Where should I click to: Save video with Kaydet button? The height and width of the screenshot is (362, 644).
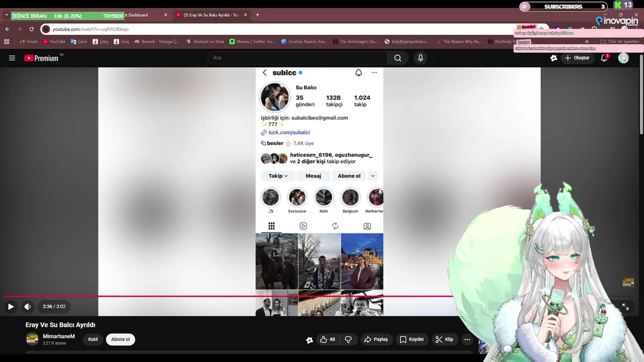[411, 339]
